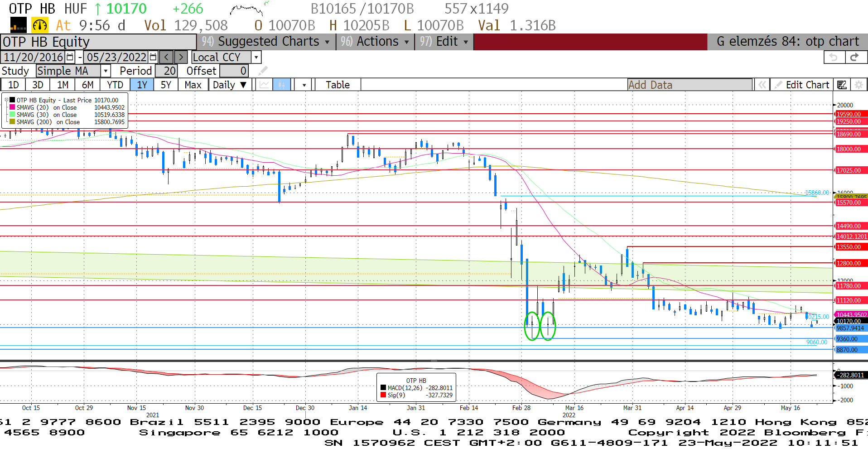The height and width of the screenshot is (468, 868).
Task: Click the undo arrow button
Action: [834, 57]
